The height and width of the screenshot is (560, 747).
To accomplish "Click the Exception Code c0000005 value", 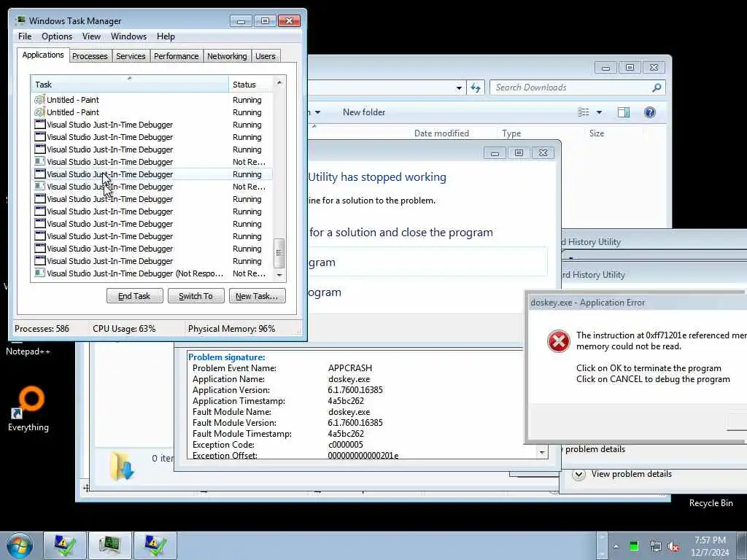I will coord(345,445).
